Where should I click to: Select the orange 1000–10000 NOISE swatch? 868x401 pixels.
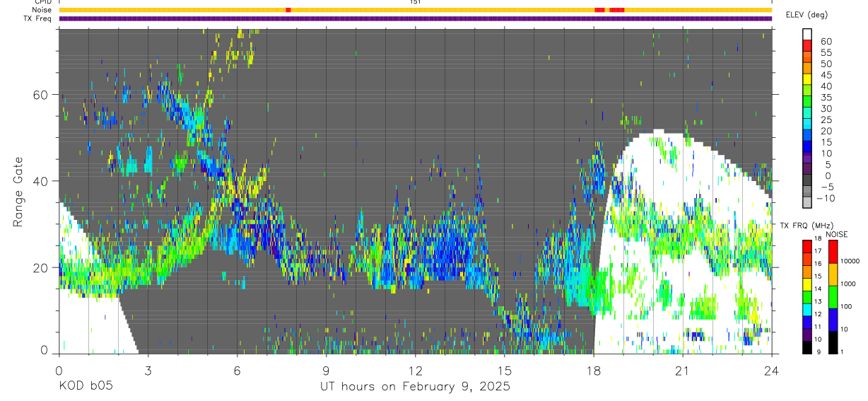(833, 274)
